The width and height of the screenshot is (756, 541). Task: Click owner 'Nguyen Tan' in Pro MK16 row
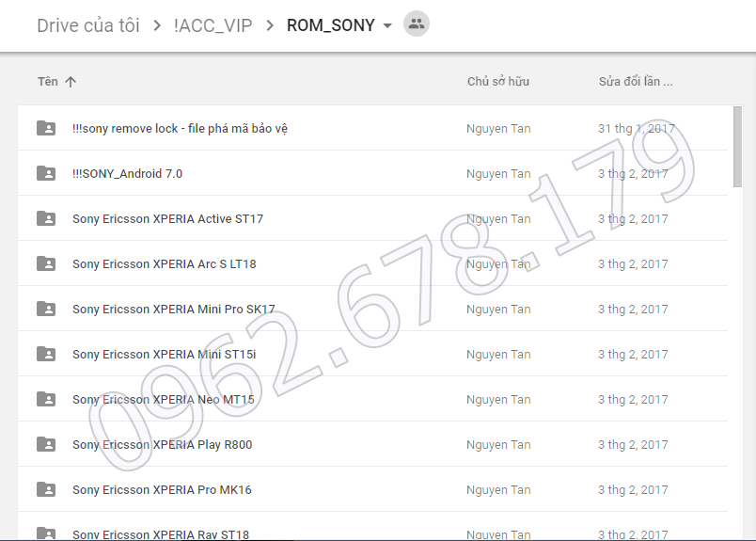pos(498,490)
